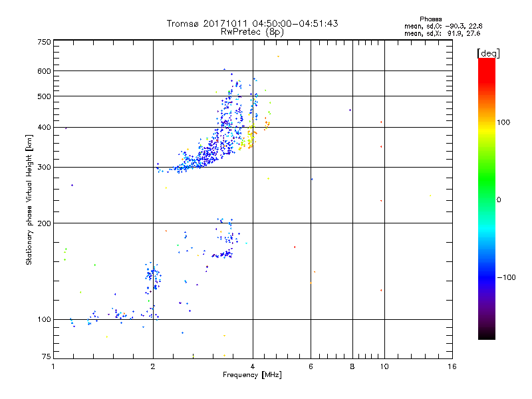The height and width of the screenshot is (399, 532).
Task: Click the colorbar tick label "100"
Action: 503,122
